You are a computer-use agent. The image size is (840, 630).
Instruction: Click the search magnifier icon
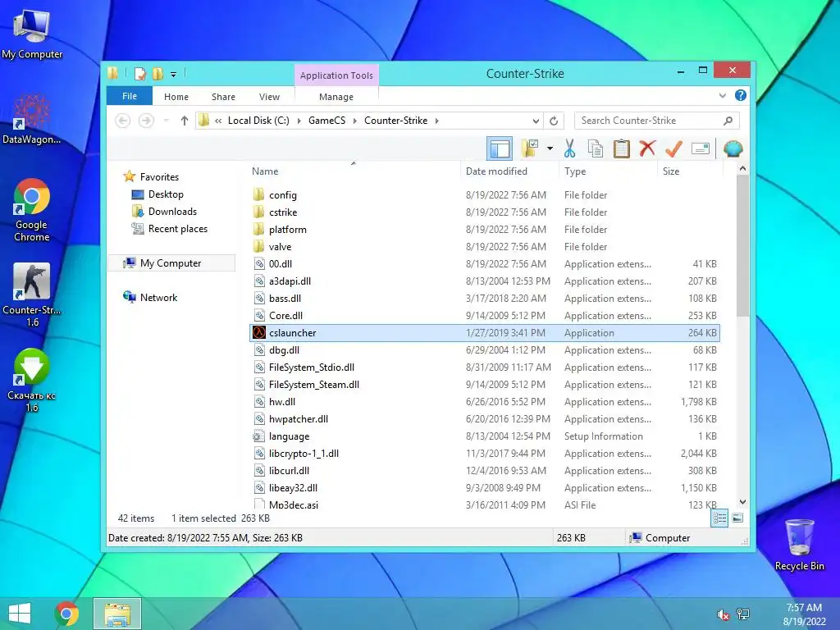pos(728,121)
